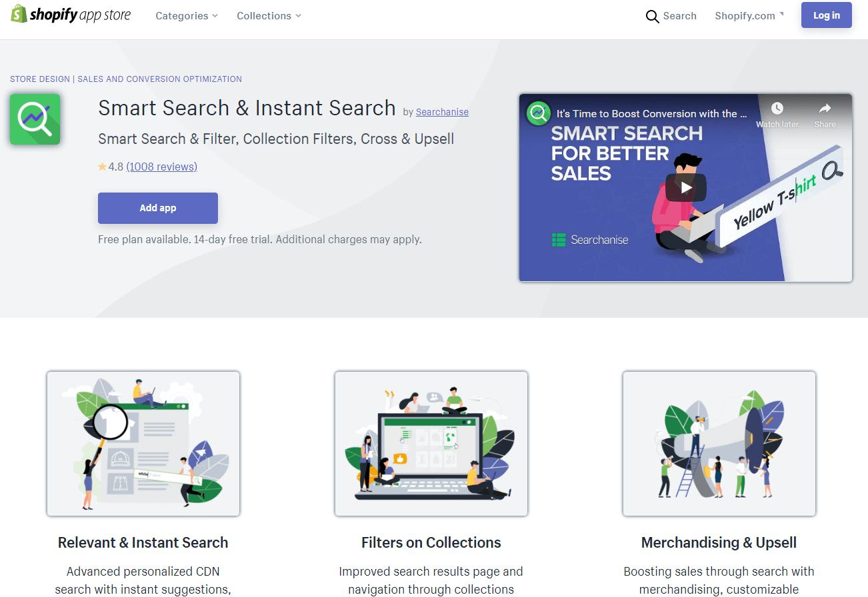Open the Searchanise developer link
Viewport: 868px width, 597px height.
(442, 112)
